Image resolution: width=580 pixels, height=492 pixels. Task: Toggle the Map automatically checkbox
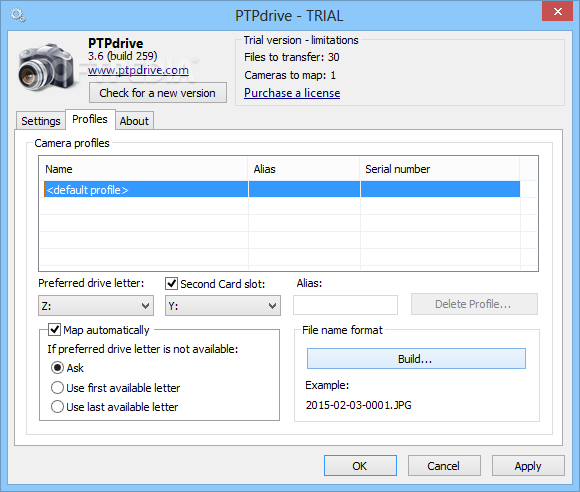pos(55,329)
